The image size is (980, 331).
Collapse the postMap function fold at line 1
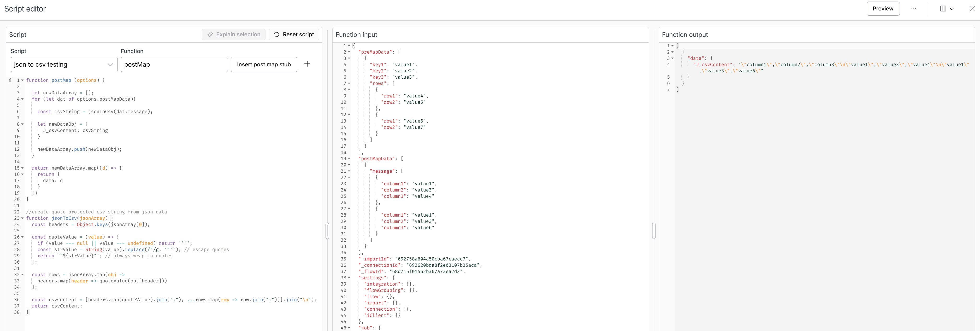click(22, 80)
